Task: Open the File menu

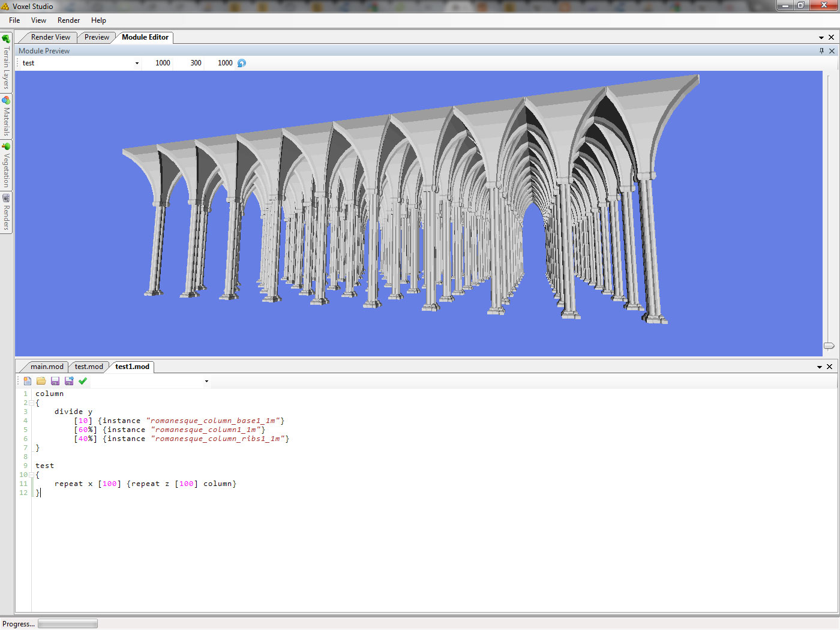Action: [14, 20]
